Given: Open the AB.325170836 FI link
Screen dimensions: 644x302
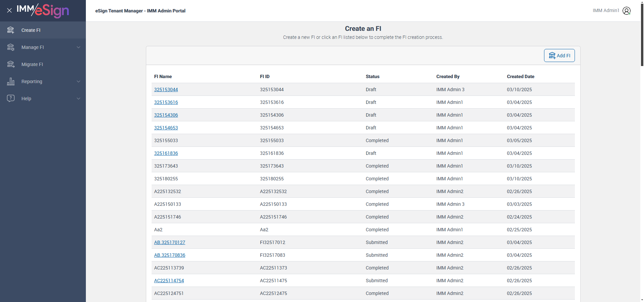Looking at the screenshot, I should [x=170, y=255].
